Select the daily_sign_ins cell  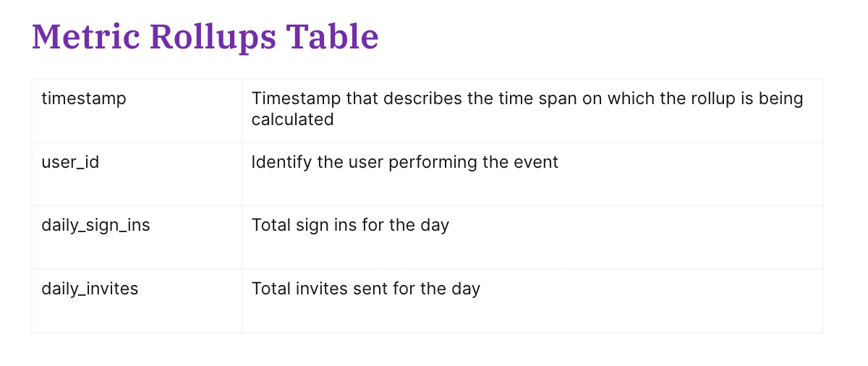(x=137, y=237)
